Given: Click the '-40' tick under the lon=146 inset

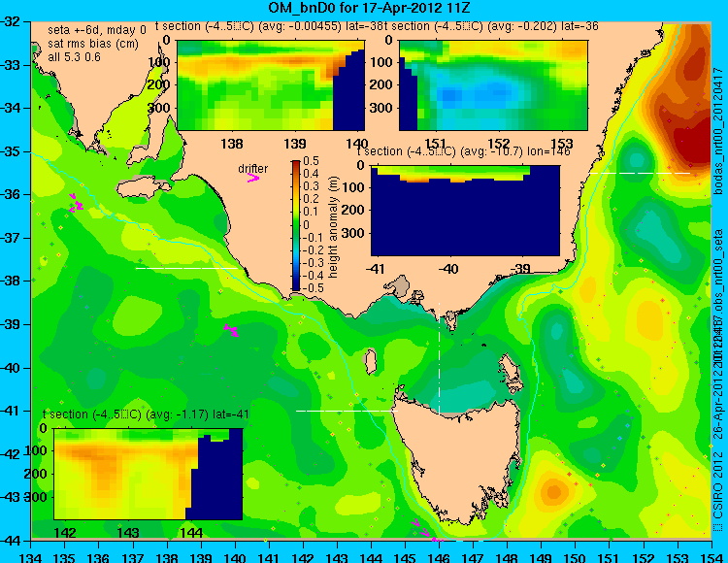Looking at the screenshot, I should [448, 268].
